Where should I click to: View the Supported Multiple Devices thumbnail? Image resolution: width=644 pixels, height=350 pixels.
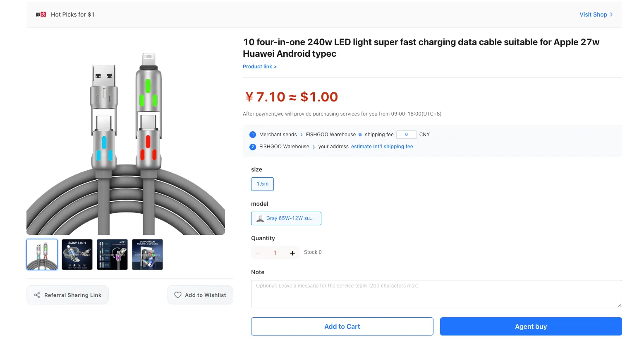click(147, 254)
